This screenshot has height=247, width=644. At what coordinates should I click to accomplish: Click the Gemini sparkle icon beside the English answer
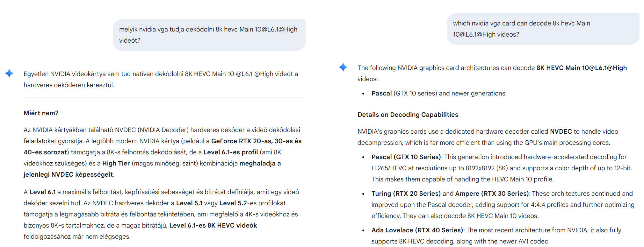click(x=343, y=67)
